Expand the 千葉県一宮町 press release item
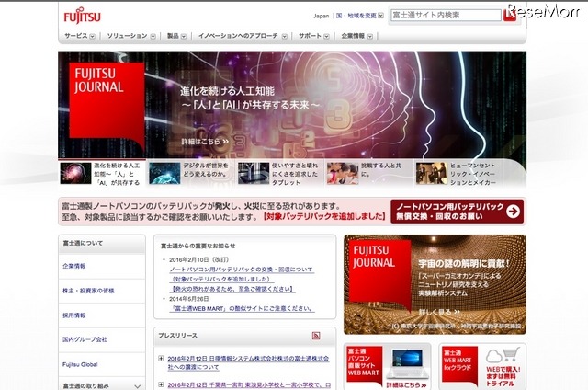This screenshot has height=390, width=588. (161, 384)
